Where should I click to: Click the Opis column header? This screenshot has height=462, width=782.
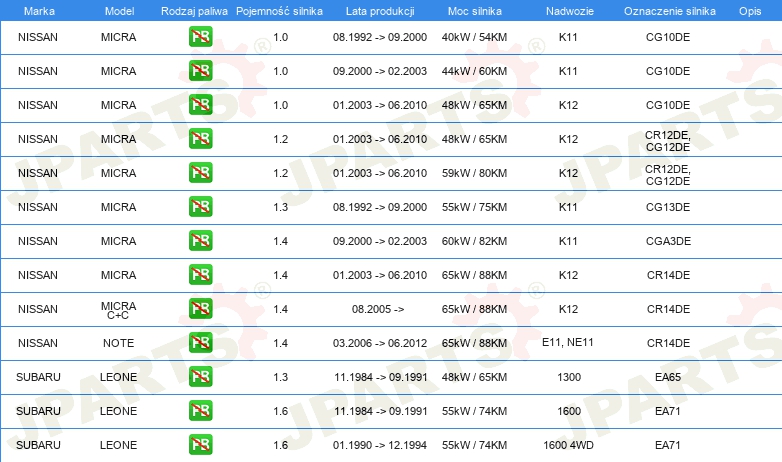pyautogui.click(x=750, y=11)
